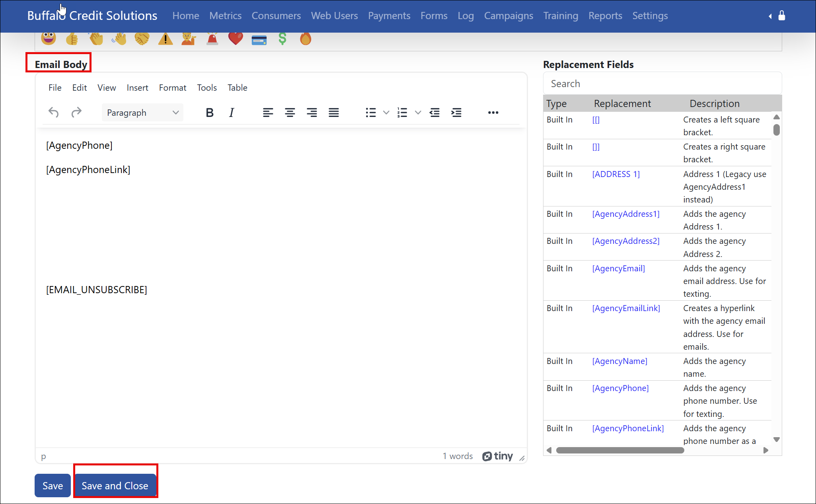Screen dimensions: 816x504
Task: Justify the paragraph text
Action: 333,113
